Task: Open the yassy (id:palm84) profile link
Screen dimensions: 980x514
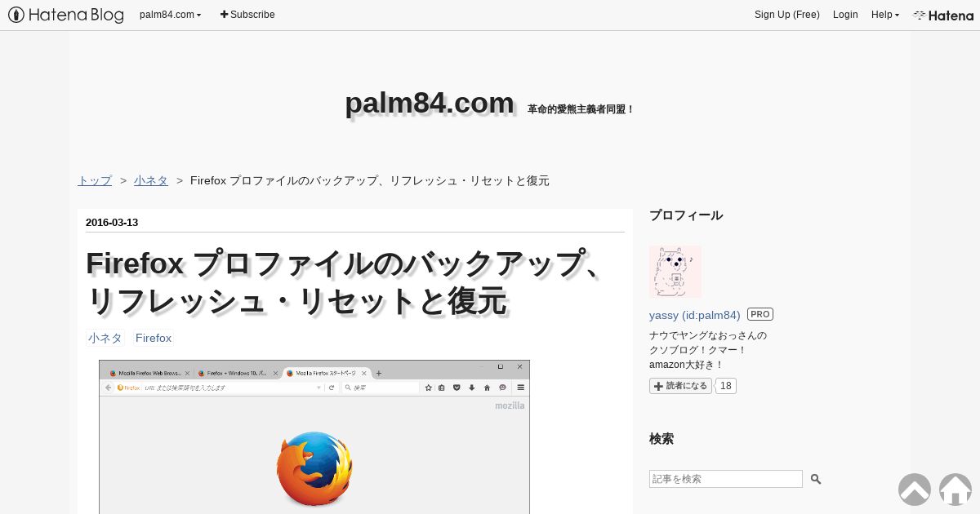Action: pos(695,315)
